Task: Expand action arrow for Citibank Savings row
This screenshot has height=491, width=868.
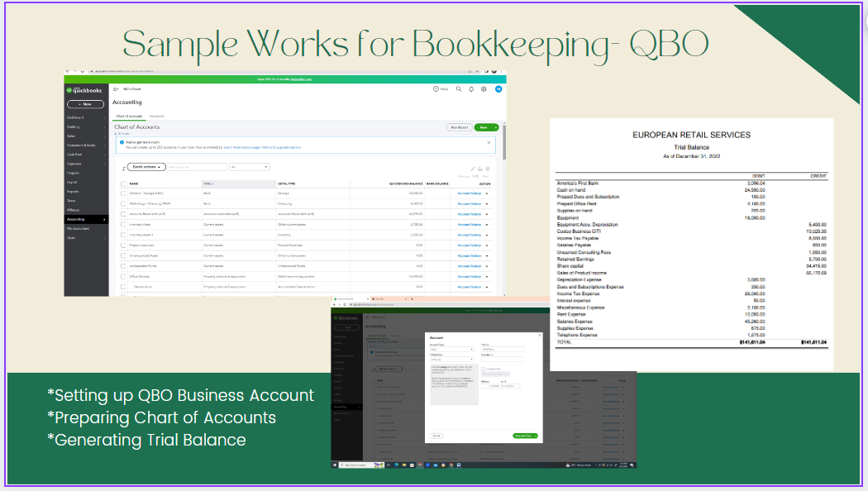Action: 487,193
